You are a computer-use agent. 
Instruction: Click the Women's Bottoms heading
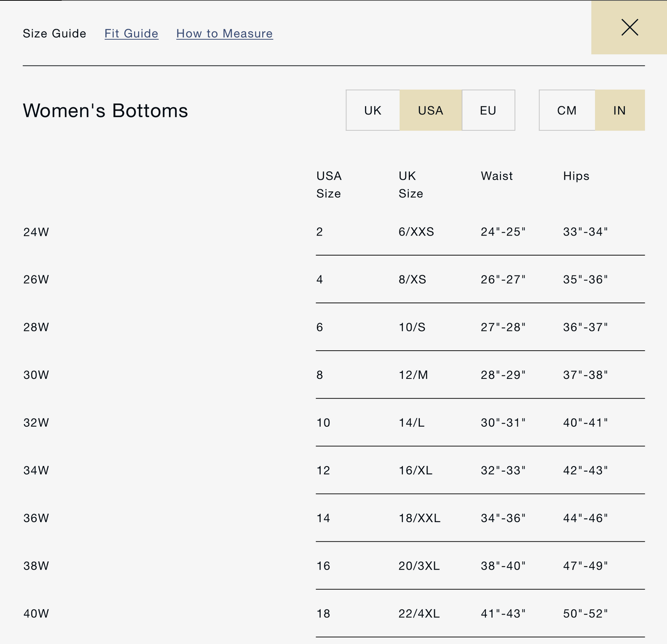pos(106,110)
